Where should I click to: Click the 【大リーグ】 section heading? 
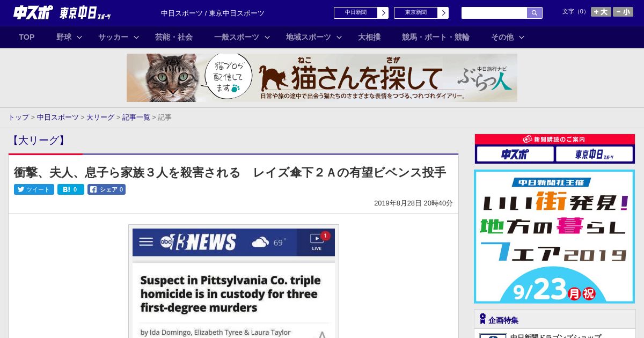(38, 141)
